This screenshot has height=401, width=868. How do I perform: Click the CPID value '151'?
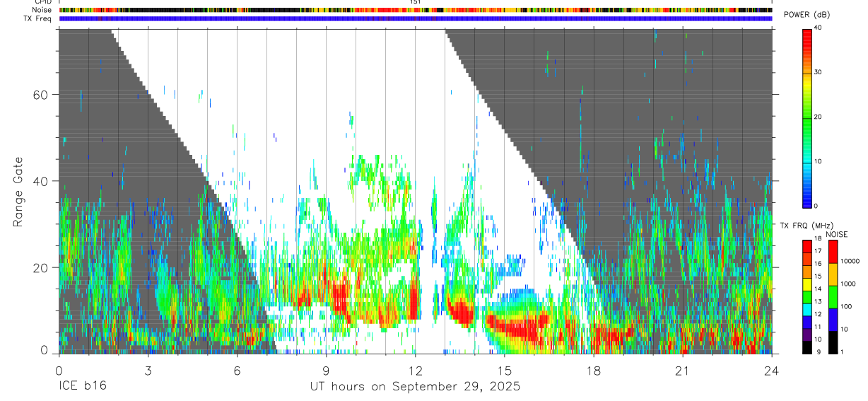416,2
